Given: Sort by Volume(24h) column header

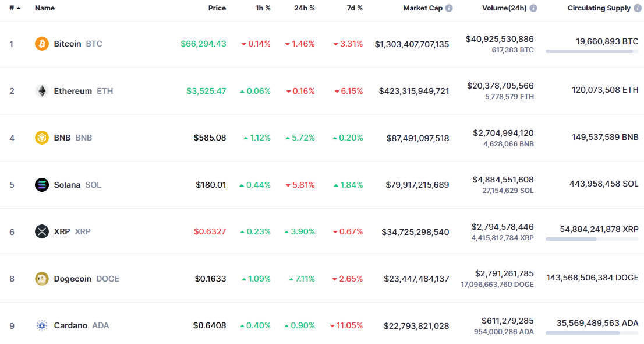Looking at the screenshot, I should click(x=504, y=8).
